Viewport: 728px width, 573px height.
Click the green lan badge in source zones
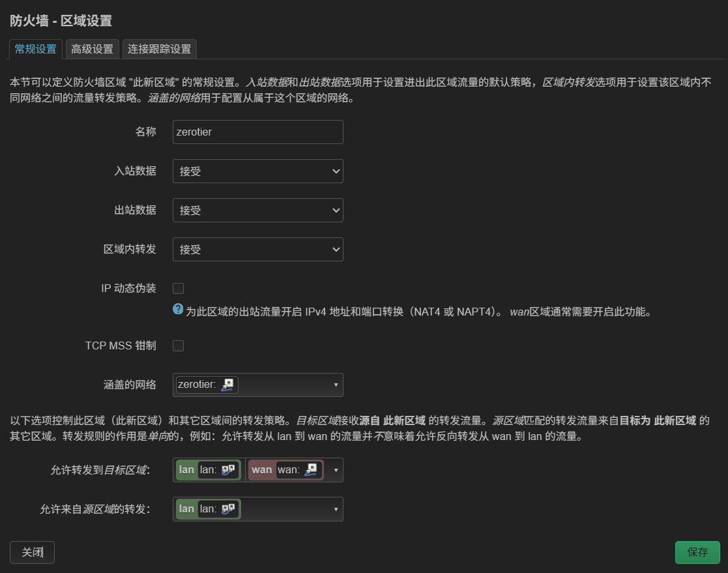187,509
